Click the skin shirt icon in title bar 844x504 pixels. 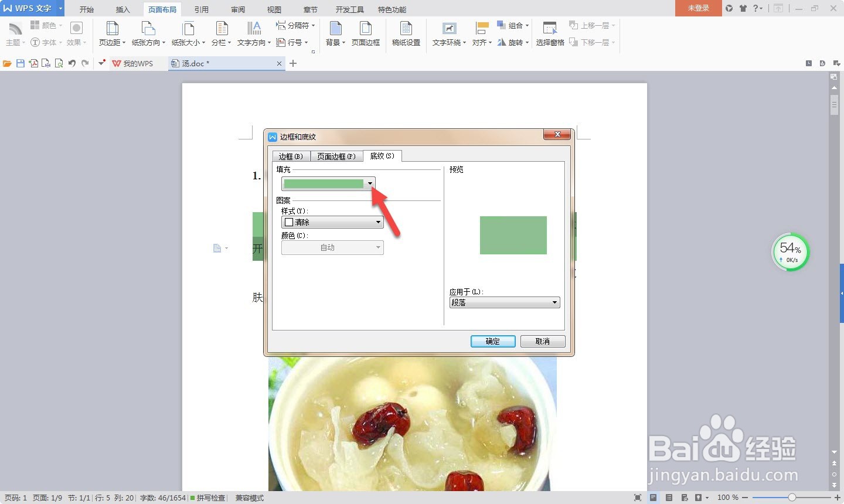(x=743, y=8)
